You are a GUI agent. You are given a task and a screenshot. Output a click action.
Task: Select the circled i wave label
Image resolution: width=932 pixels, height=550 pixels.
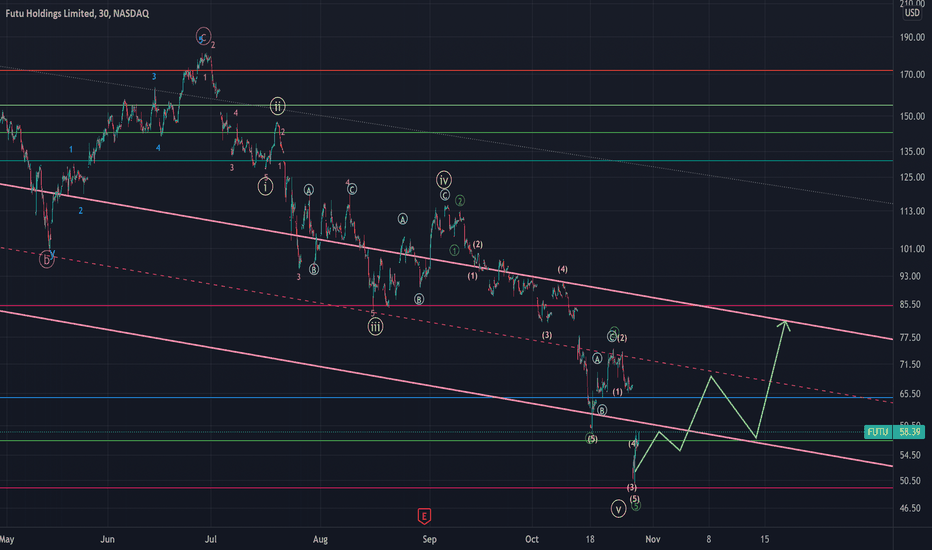coord(265,187)
